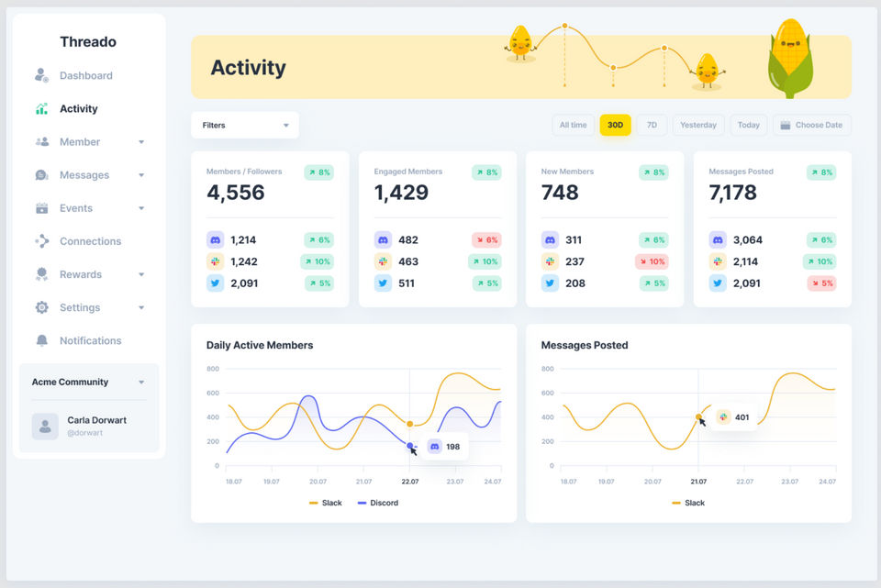Click blue Discord data point on 22.07
The image size is (881, 588).
[x=410, y=445]
